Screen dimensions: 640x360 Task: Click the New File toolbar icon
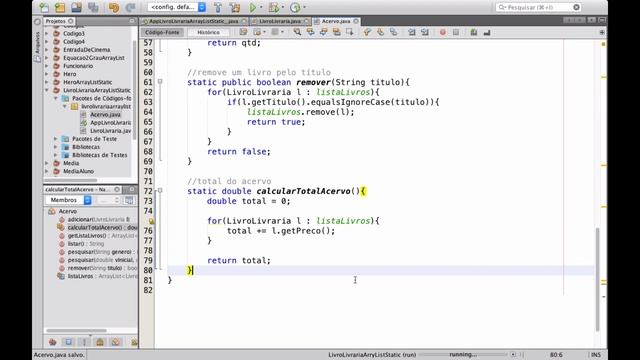44,7
